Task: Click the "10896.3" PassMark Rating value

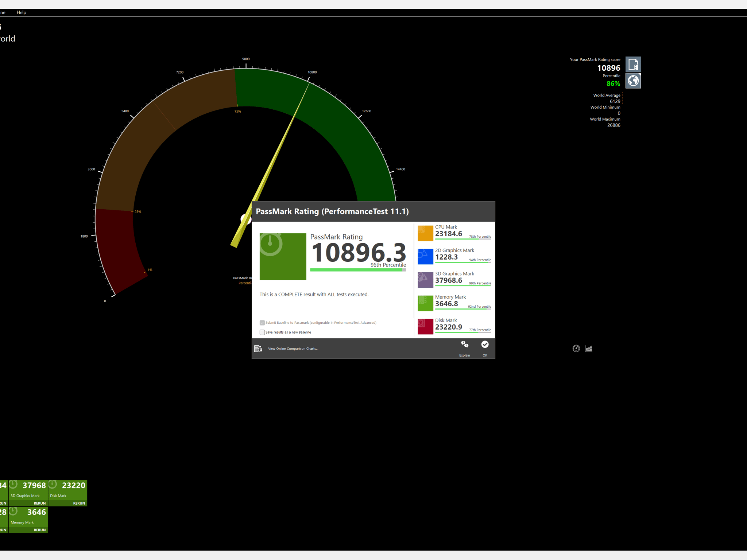Action: [x=359, y=252]
